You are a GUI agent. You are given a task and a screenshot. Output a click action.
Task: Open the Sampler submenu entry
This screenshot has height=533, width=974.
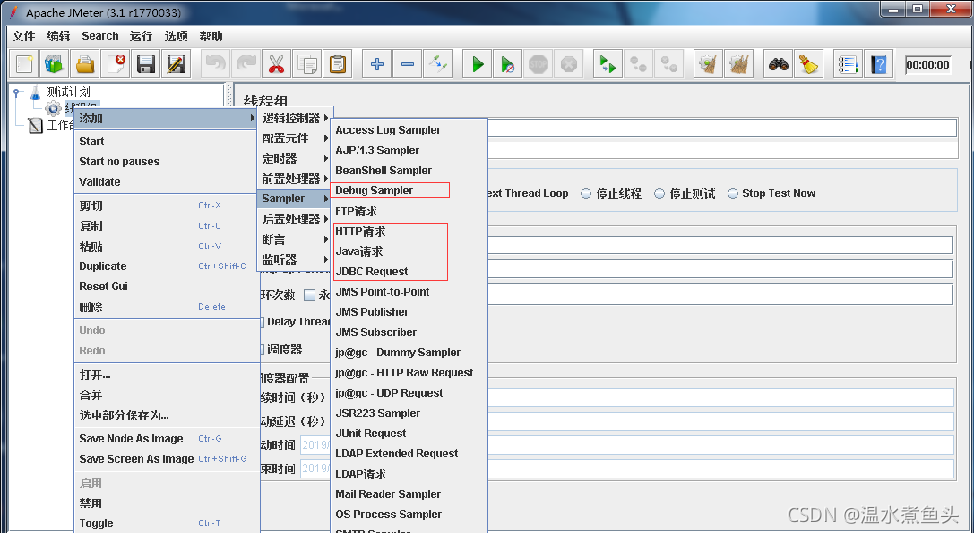[295, 198]
